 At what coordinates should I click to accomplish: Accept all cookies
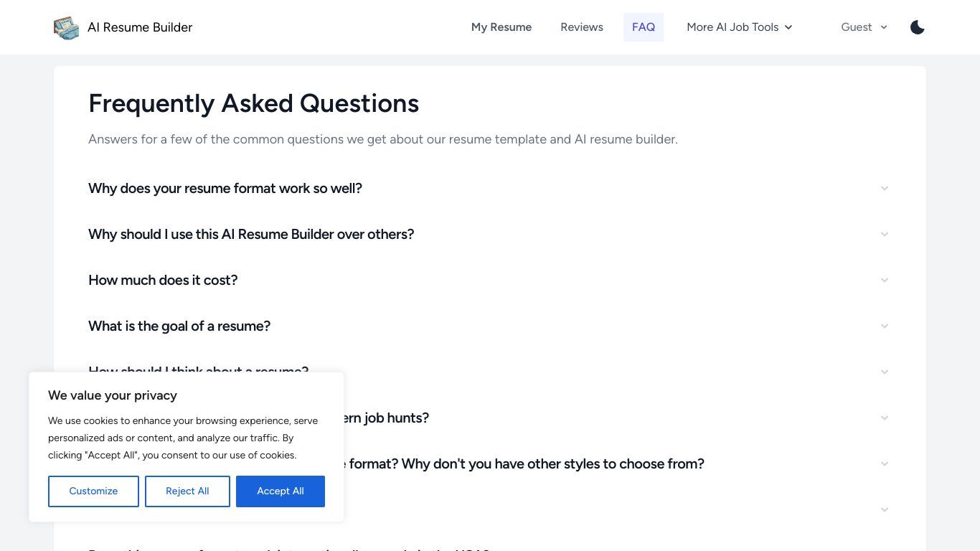pyautogui.click(x=281, y=491)
